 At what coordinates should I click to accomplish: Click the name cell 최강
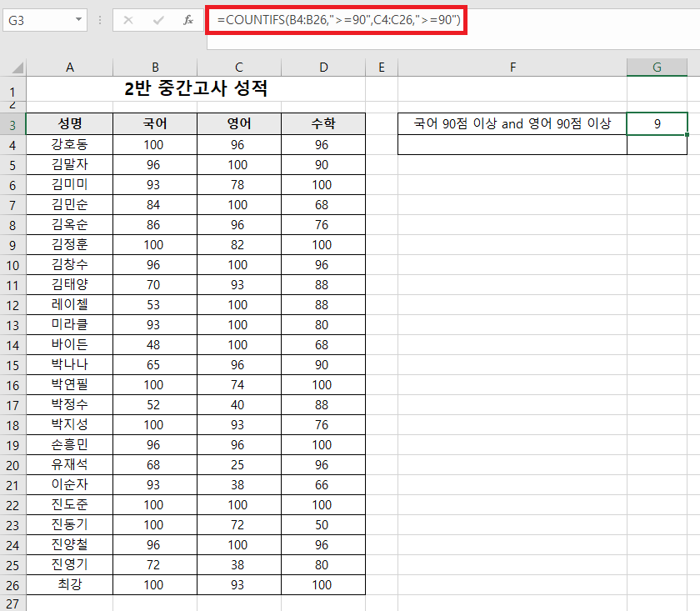point(70,584)
